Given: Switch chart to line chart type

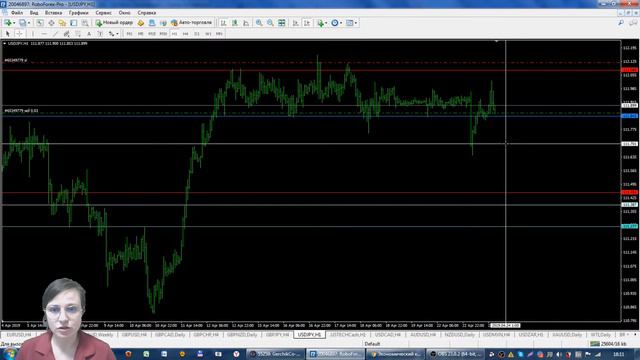Looking at the screenshot, I should click(246, 23).
